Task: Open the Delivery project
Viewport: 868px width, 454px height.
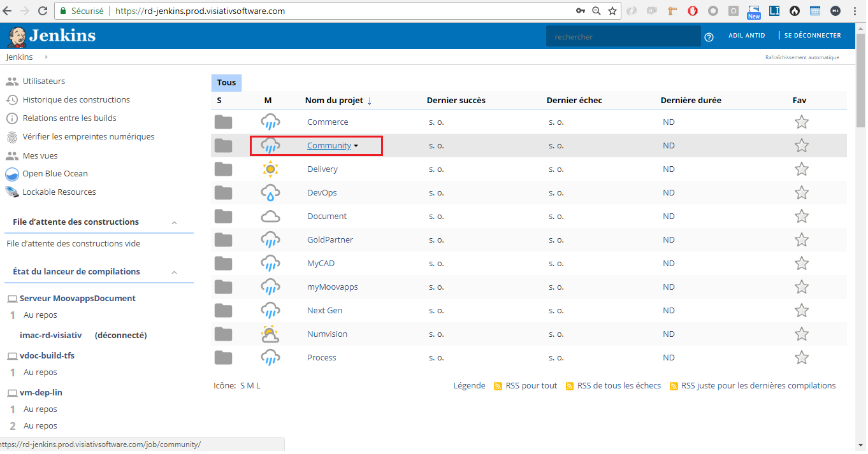Action: pos(322,169)
